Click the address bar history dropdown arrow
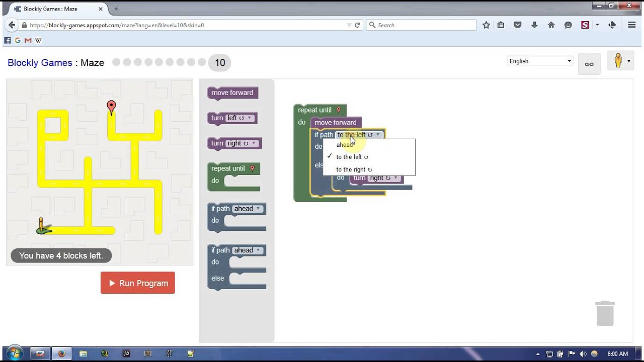This screenshot has width=644, height=362. (x=350, y=25)
